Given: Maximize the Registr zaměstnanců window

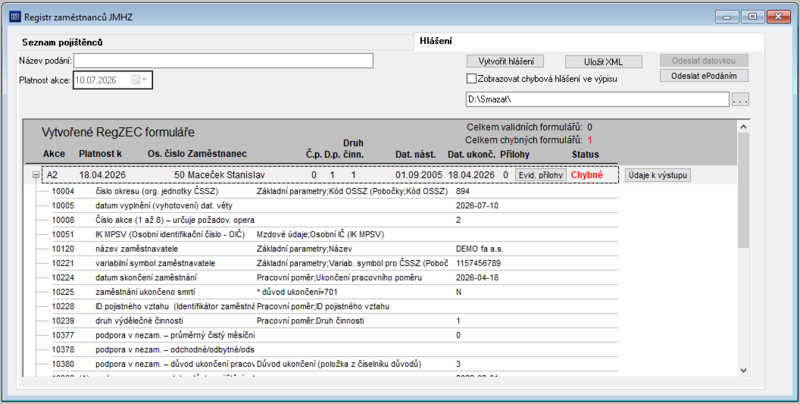Looking at the screenshot, I should coord(753,17).
